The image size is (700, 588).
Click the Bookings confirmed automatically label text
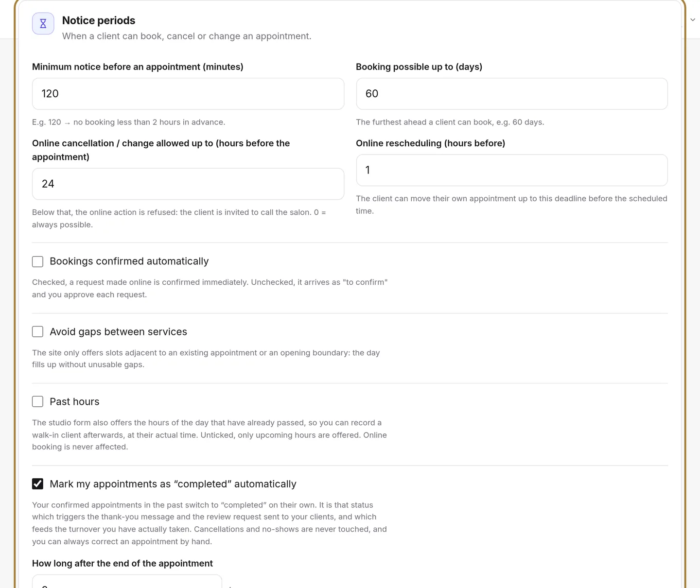129,261
